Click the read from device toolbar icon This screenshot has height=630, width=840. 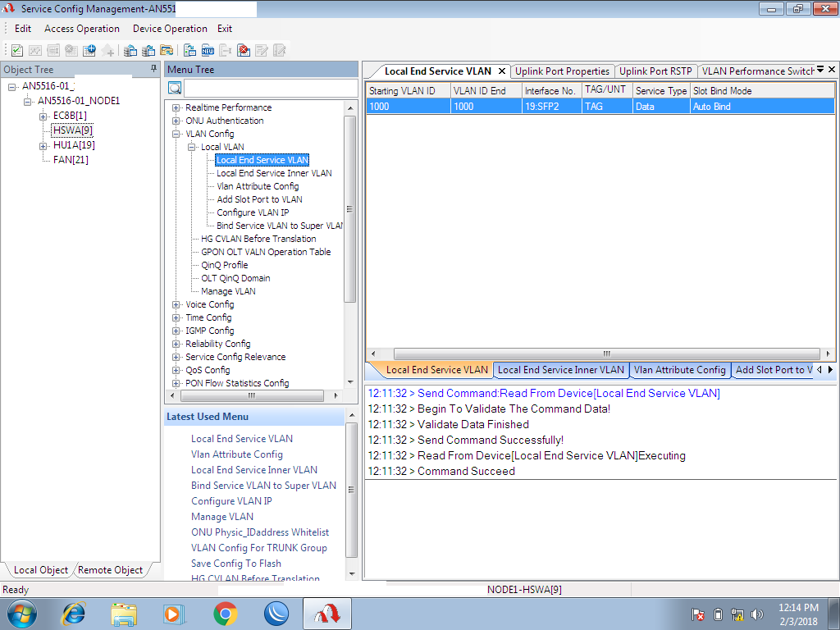[189, 50]
